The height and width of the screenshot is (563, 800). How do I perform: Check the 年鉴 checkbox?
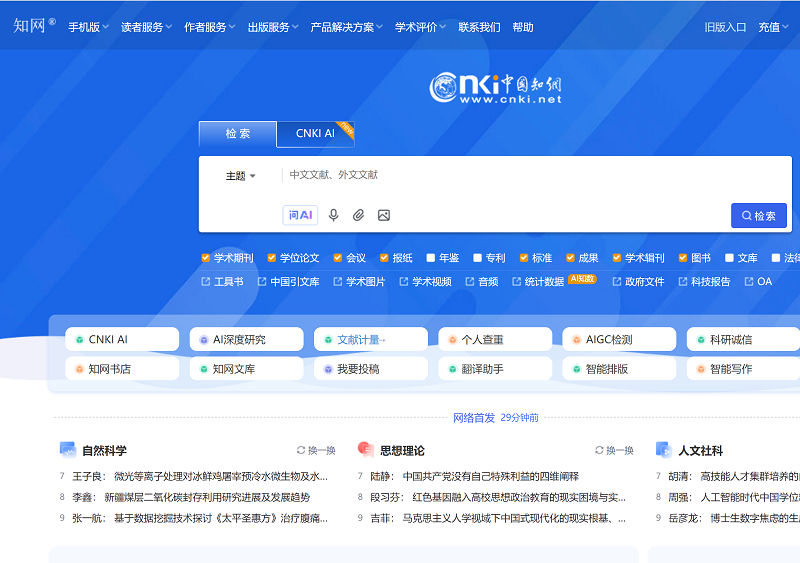431,258
